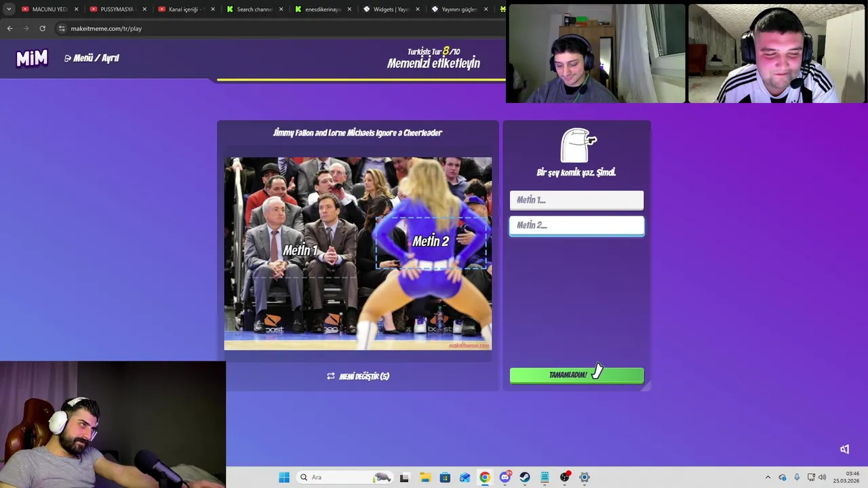Click the makeitmeme.com/tr/play address bar

(x=106, y=28)
